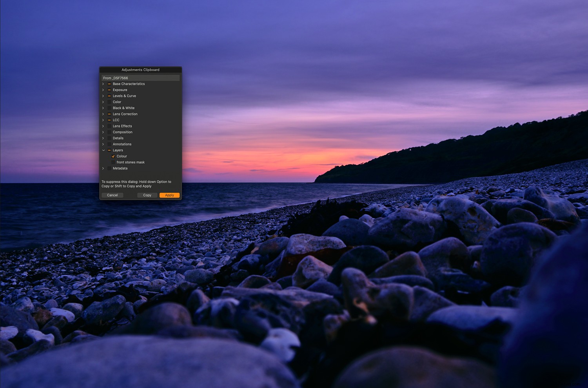Check the Details checkbox
The height and width of the screenshot is (388, 588).
109,138
